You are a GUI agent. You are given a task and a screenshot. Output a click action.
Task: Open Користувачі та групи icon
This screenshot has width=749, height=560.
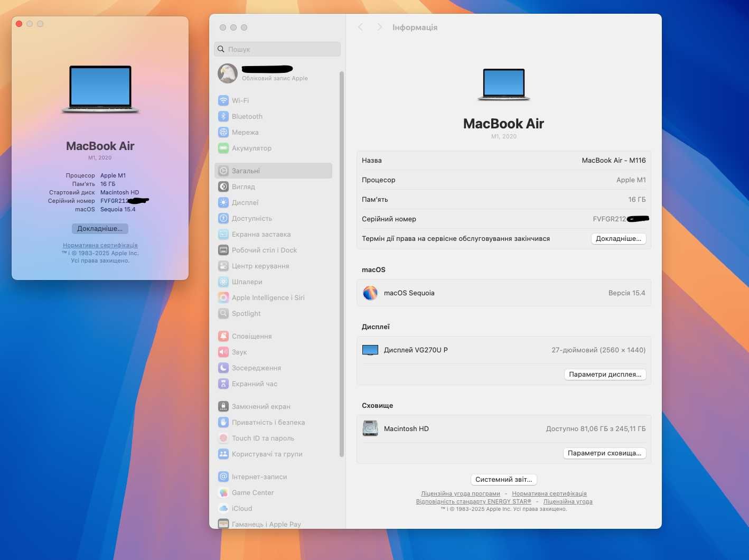pyautogui.click(x=223, y=454)
